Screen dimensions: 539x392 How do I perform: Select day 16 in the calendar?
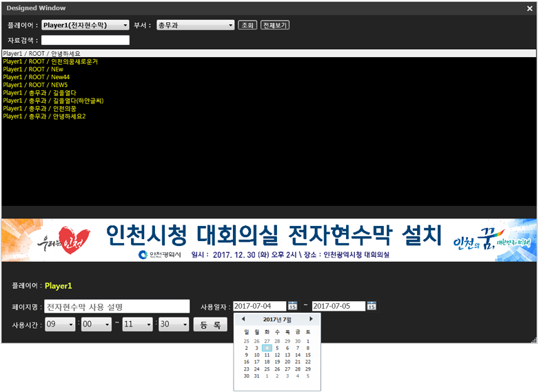[x=247, y=362]
